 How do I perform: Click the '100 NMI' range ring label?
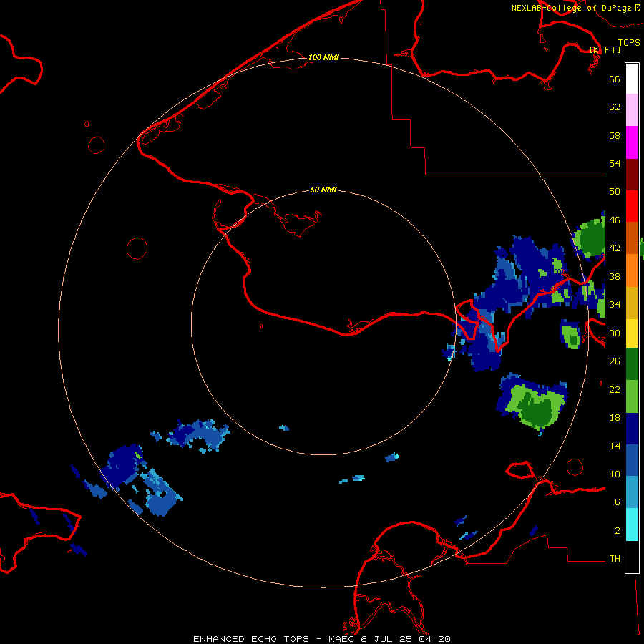click(323, 57)
